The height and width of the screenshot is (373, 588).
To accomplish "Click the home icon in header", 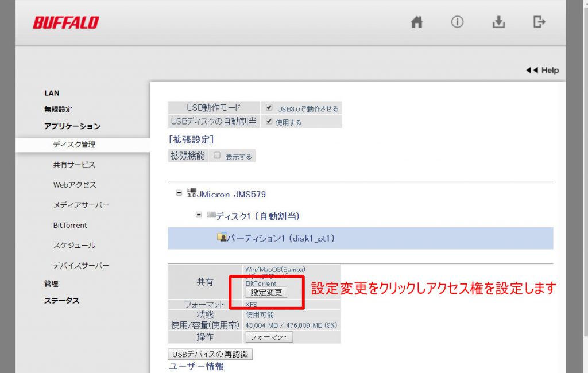I will pos(417,22).
